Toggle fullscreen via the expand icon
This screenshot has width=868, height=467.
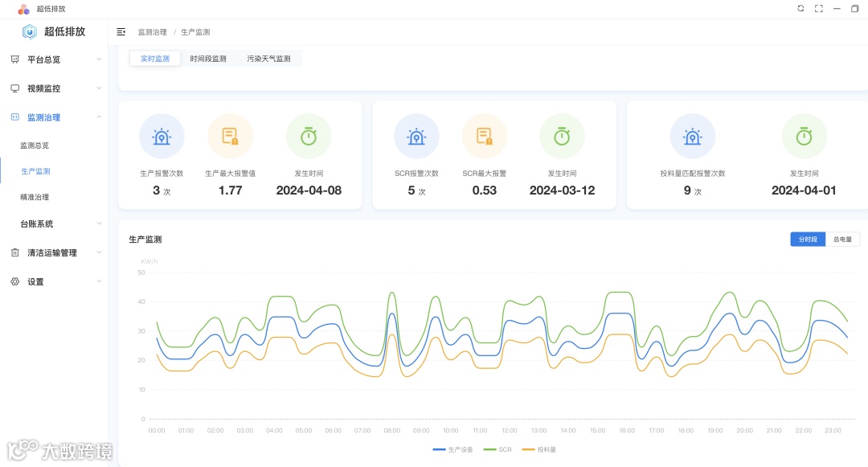819,8
